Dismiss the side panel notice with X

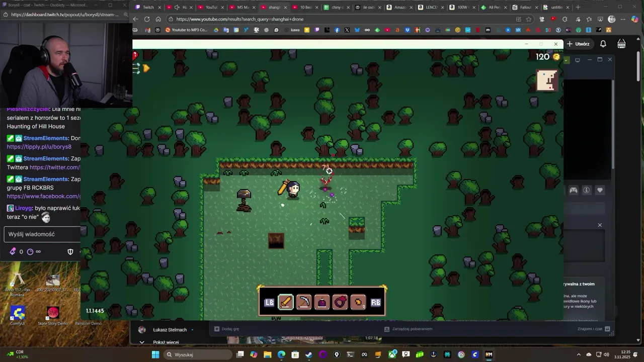[600, 225]
